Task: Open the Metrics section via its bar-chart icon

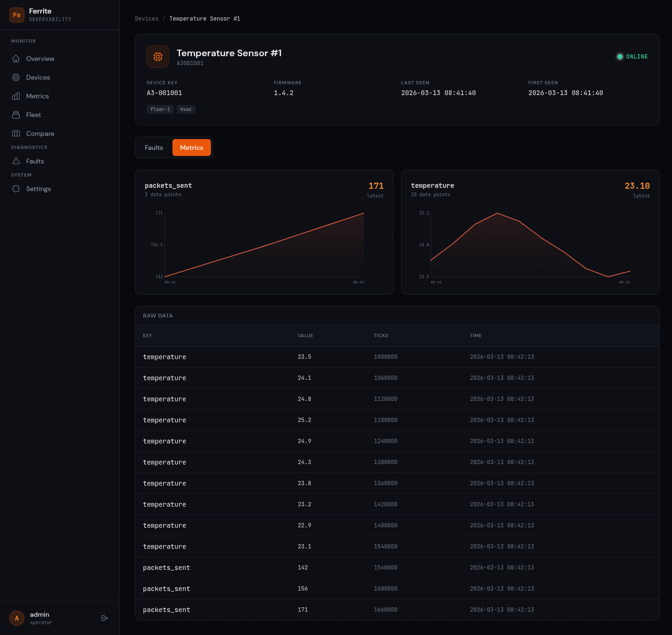Action: (x=16, y=96)
